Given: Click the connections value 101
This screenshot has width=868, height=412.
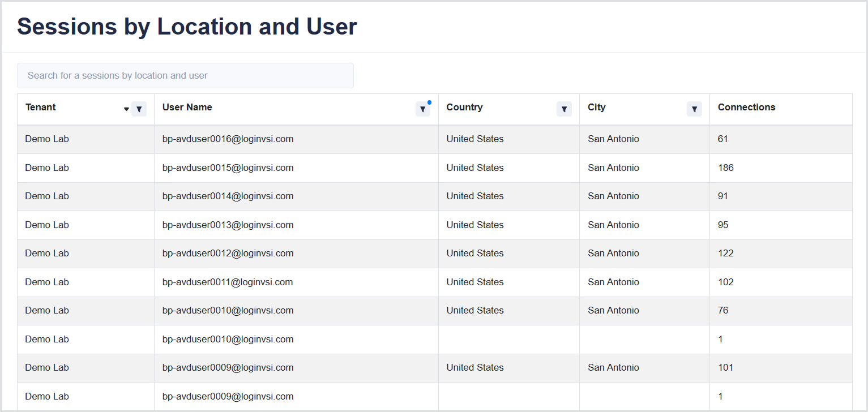Looking at the screenshot, I should [x=725, y=367].
